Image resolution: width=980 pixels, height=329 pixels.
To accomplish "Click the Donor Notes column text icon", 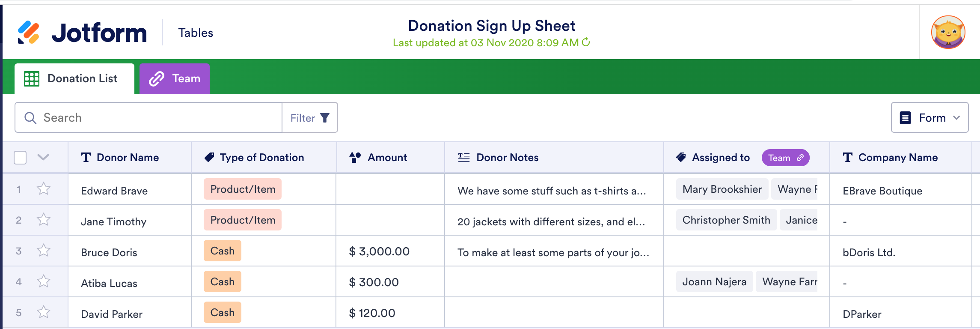I will coord(464,158).
